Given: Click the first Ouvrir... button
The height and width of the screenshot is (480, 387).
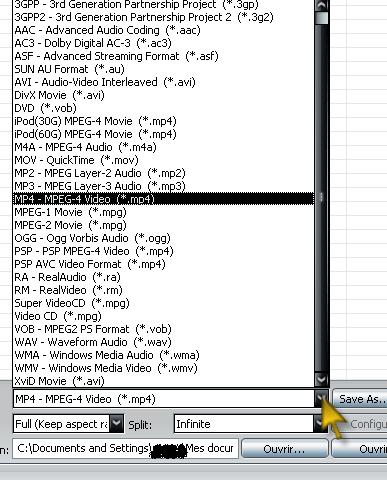Looking at the screenshot, I should pos(284,449).
